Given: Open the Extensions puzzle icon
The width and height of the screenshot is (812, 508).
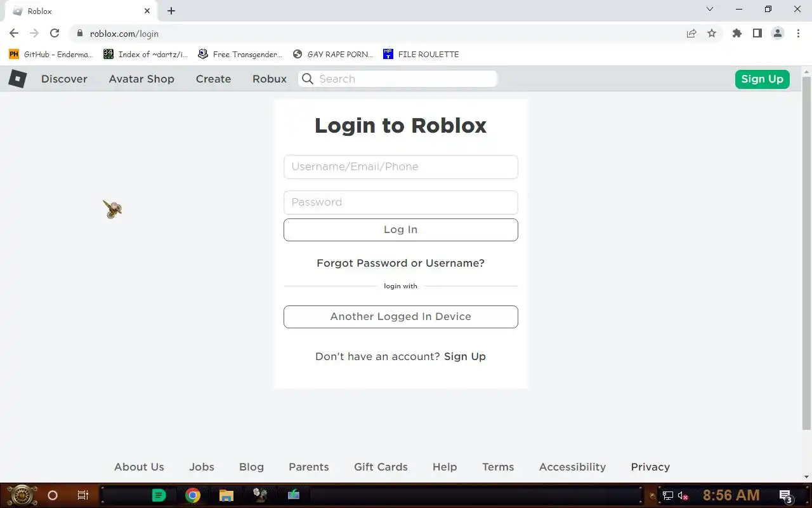Looking at the screenshot, I should tap(737, 34).
